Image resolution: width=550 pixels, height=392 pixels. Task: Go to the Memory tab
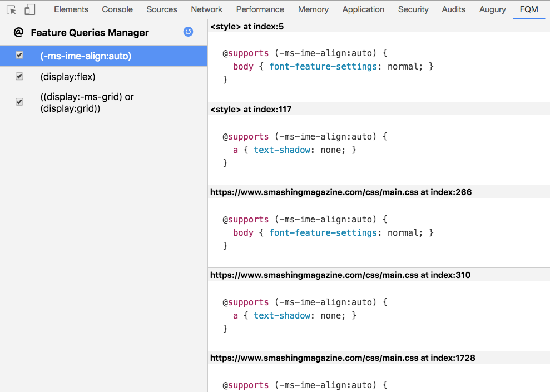click(313, 9)
